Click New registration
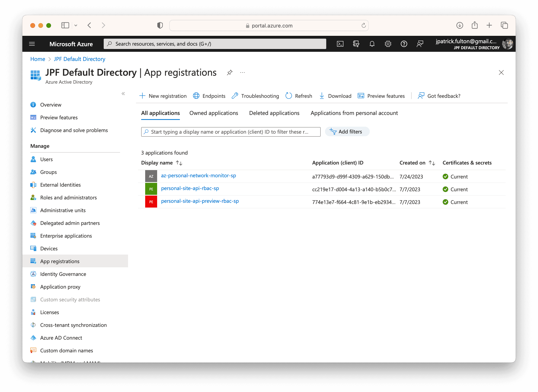 pos(163,96)
